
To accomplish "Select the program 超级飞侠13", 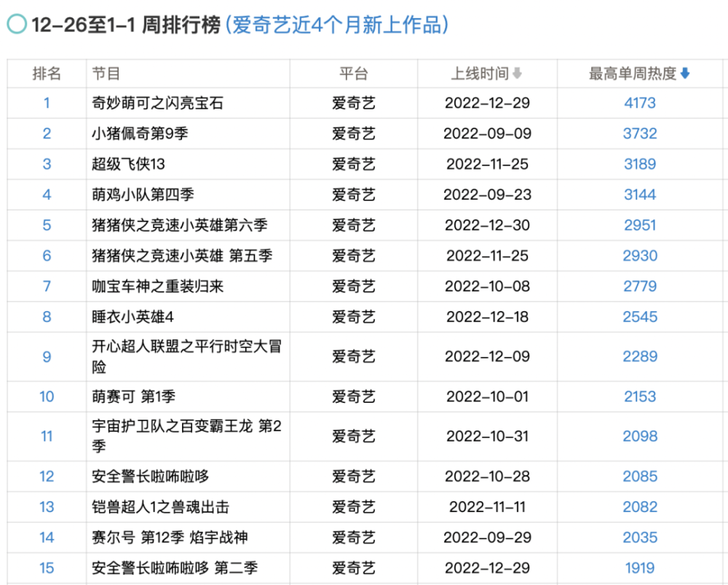I will coord(128,164).
